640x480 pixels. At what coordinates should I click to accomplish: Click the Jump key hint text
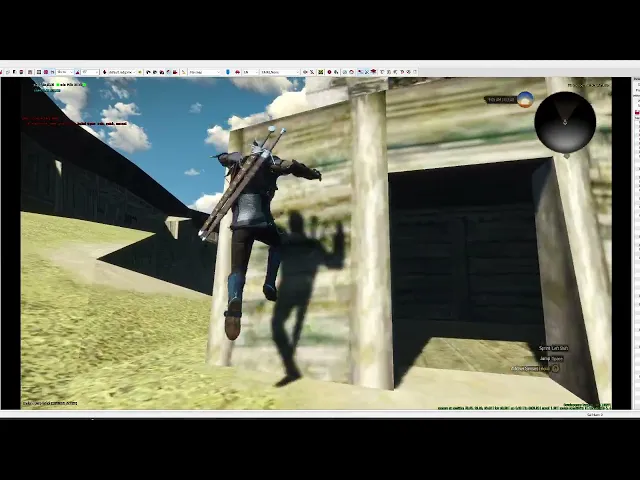click(551, 358)
